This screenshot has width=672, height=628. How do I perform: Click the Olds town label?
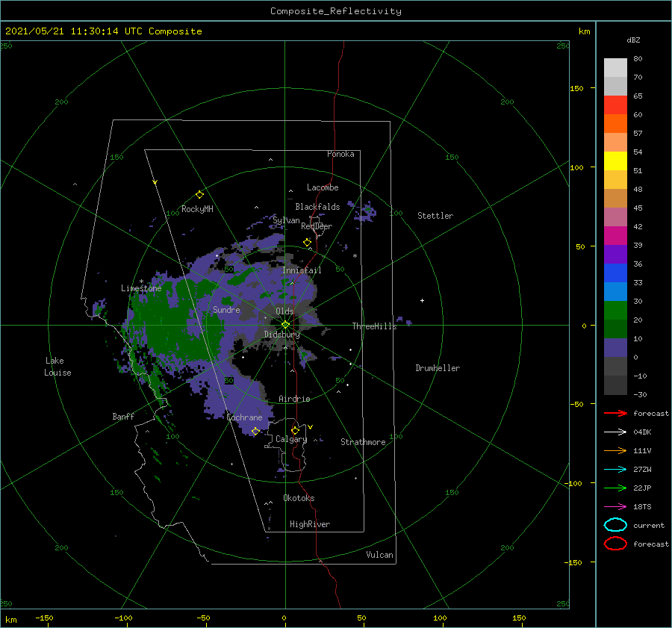pos(284,311)
